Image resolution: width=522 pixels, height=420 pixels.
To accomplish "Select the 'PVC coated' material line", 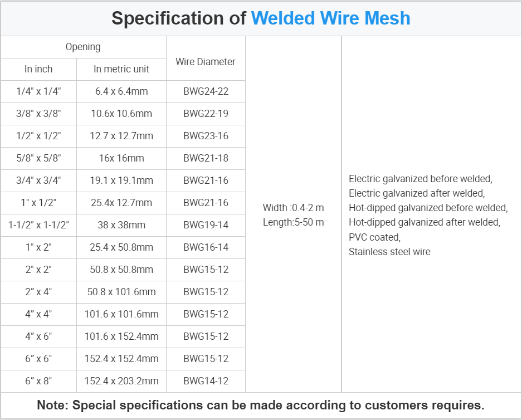I will click(374, 237).
